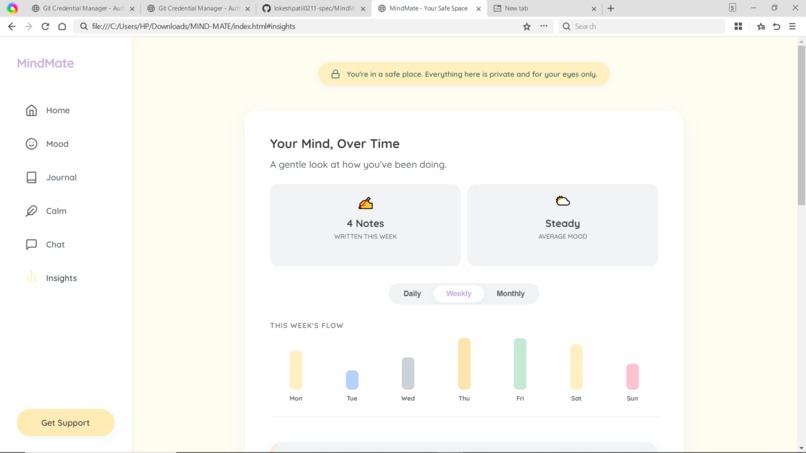Open the Journal book icon
The width and height of the screenshot is (806, 453).
point(31,177)
